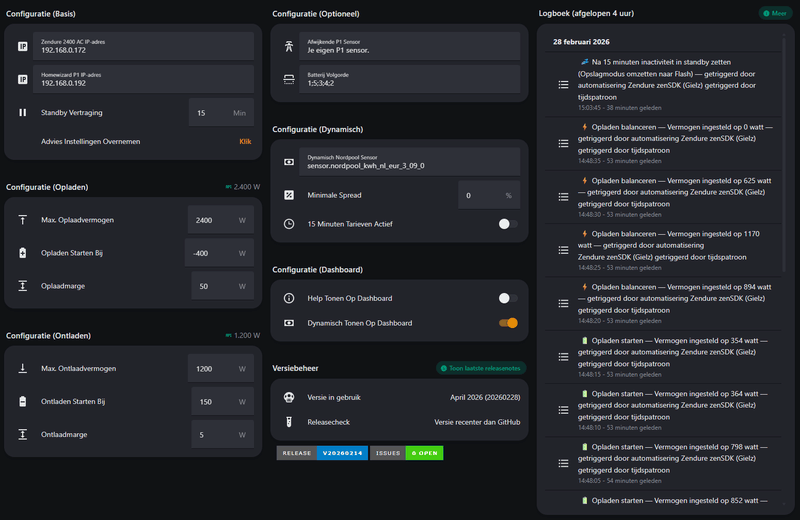Click the battery icon beside Opladen Starten Bij
This screenshot has width=800, height=520.
[x=23, y=253]
